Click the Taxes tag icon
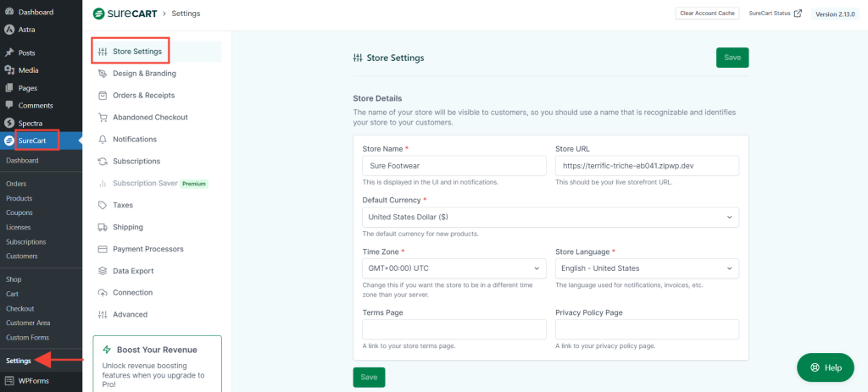The height and width of the screenshot is (392, 868). tap(103, 205)
